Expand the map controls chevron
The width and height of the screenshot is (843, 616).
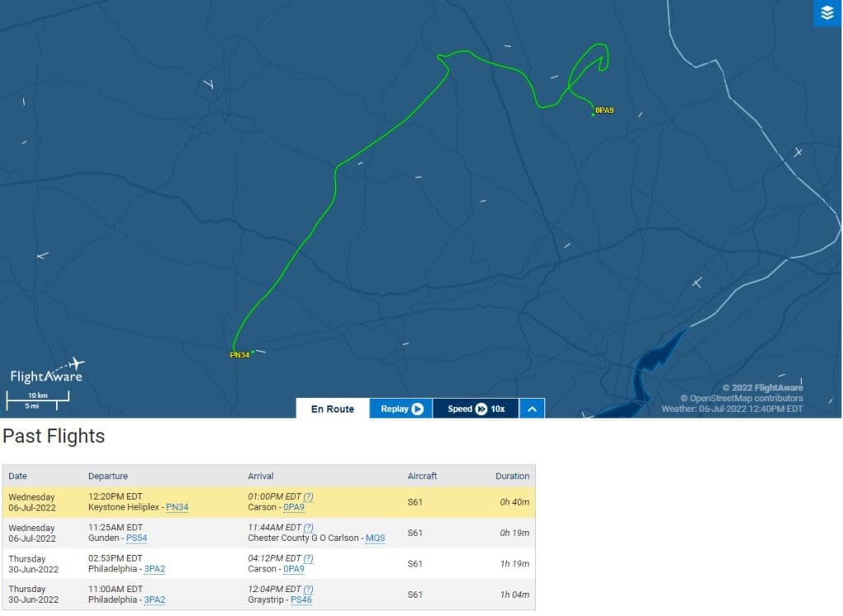[532, 408]
